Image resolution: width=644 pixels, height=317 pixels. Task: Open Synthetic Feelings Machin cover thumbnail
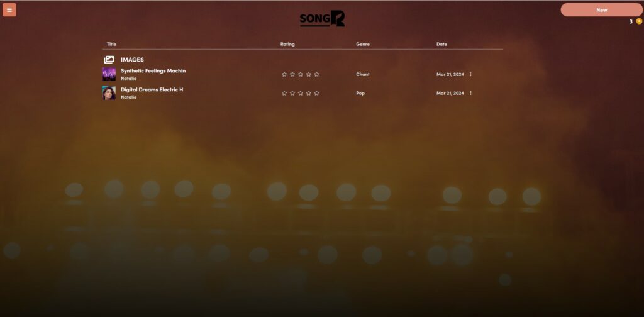[x=109, y=74]
